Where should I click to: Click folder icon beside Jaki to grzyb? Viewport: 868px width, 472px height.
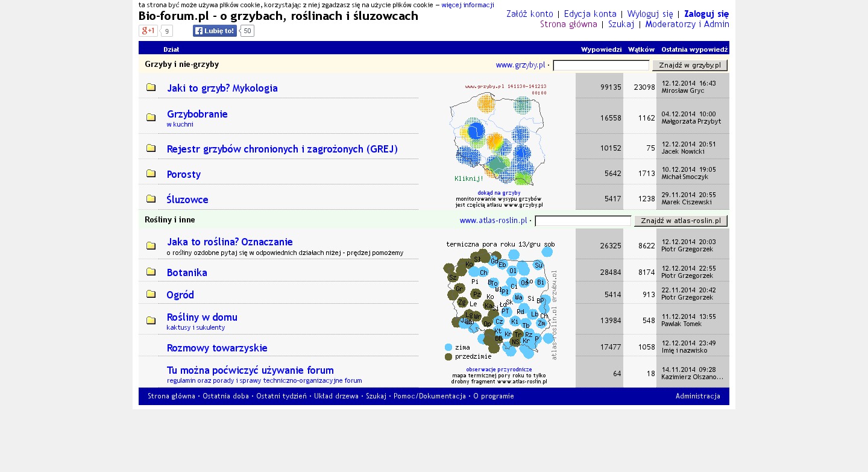151,87
